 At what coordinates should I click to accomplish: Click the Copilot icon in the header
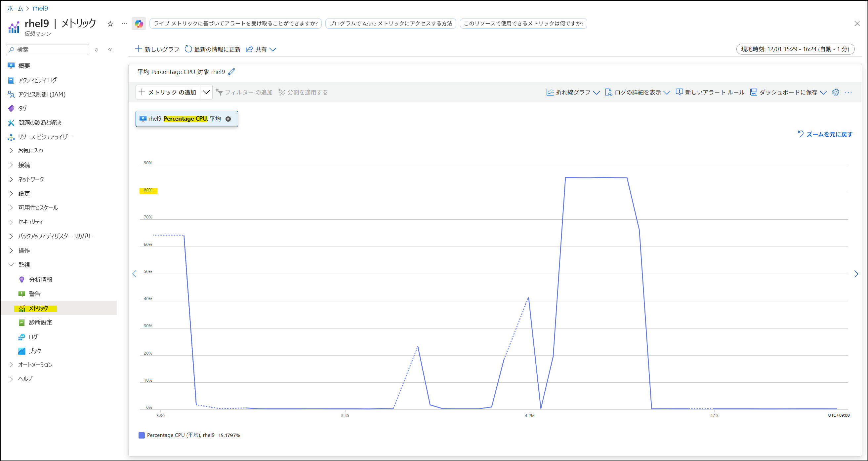(139, 23)
